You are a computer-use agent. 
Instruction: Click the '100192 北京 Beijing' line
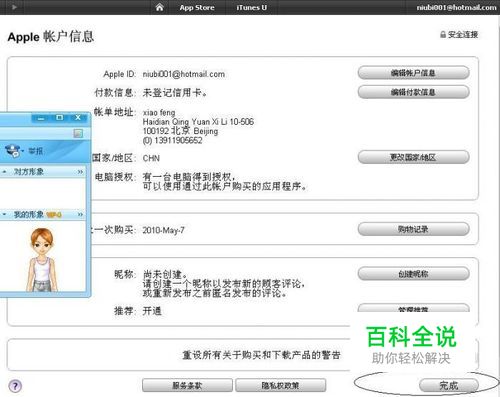click(180, 131)
